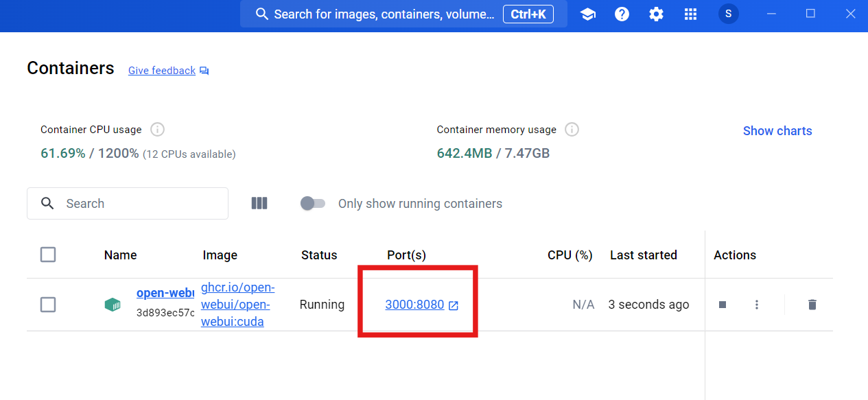Viewport: 868px width, 400px height.
Task: Click the Container CPU usage info icon
Action: (x=157, y=130)
